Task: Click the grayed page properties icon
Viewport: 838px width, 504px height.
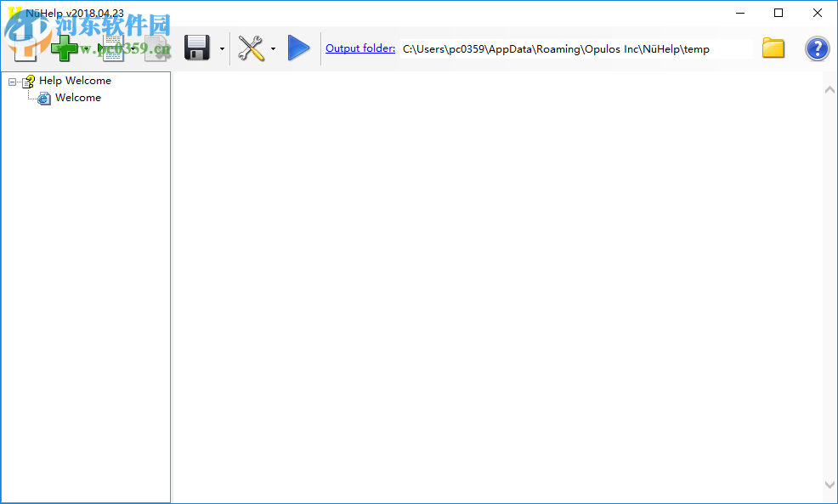Action: click(158, 48)
